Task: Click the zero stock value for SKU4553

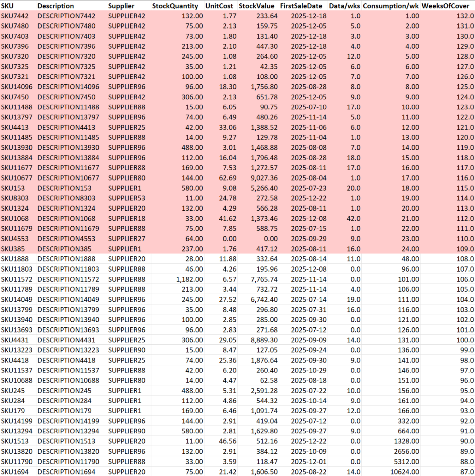Action: (270, 239)
